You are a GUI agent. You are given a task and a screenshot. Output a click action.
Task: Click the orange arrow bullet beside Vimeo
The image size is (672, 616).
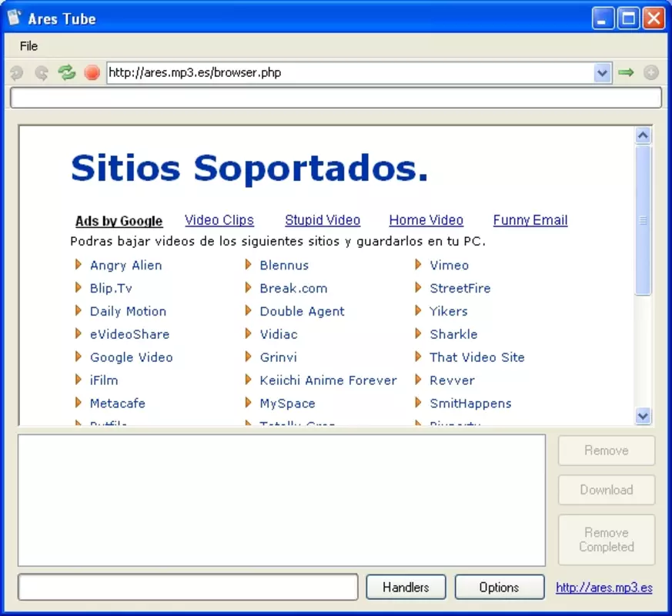click(x=418, y=264)
